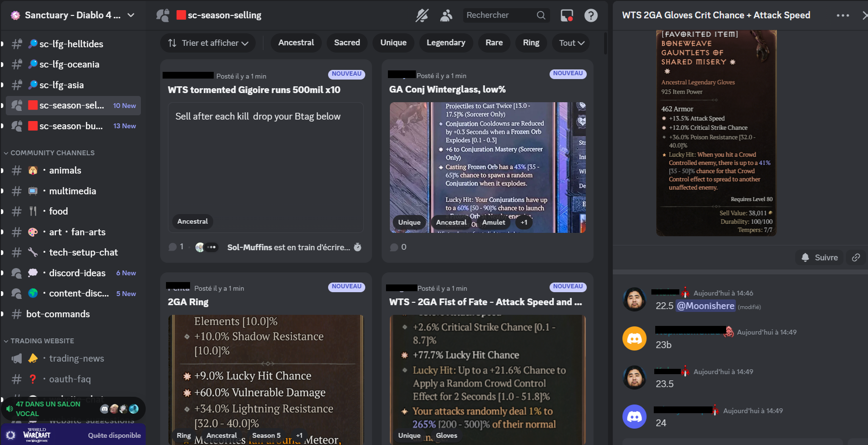Open avatar of user who bid 23.5
868x445 pixels.
pos(634,378)
